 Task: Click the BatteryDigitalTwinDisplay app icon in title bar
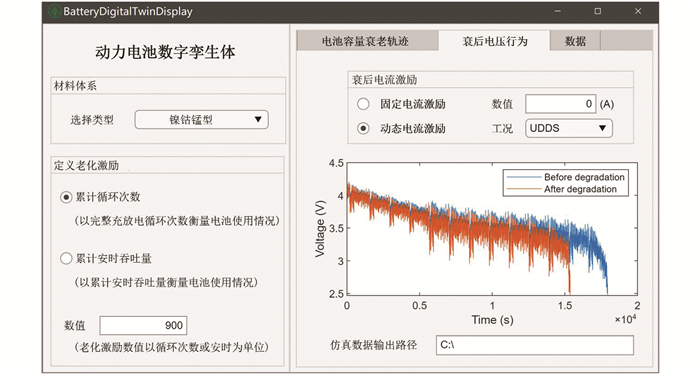54,12
